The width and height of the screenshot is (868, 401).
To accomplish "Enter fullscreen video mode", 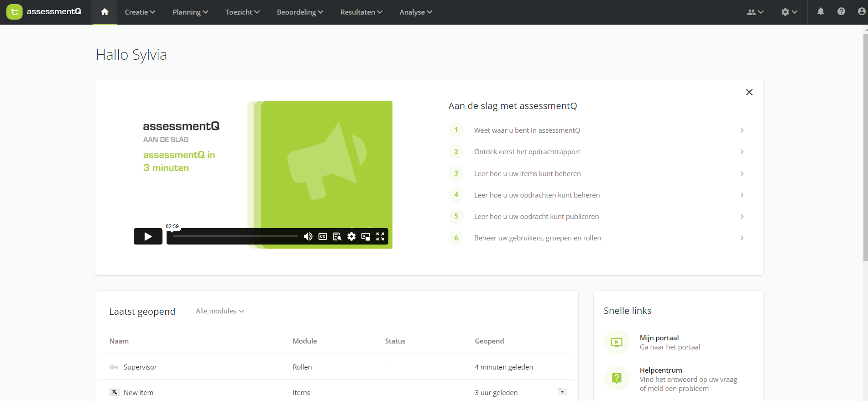I will [380, 236].
